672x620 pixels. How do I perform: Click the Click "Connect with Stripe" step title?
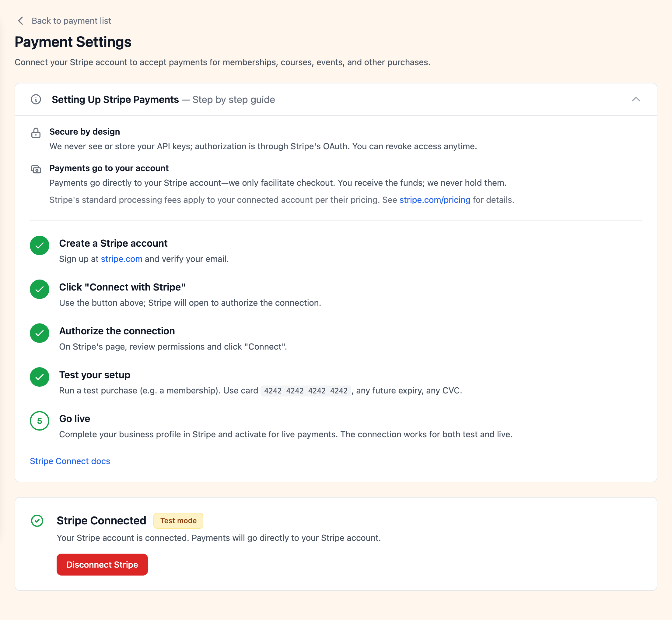tap(122, 287)
